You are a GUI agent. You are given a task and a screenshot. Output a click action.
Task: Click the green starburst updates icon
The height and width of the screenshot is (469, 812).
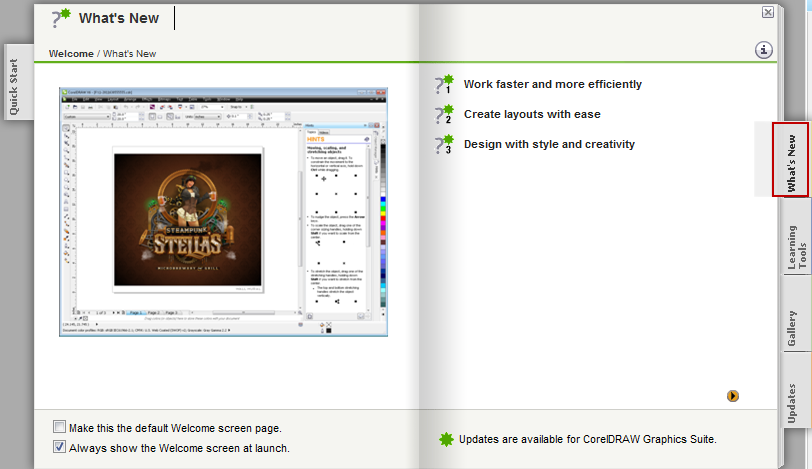click(446, 439)
